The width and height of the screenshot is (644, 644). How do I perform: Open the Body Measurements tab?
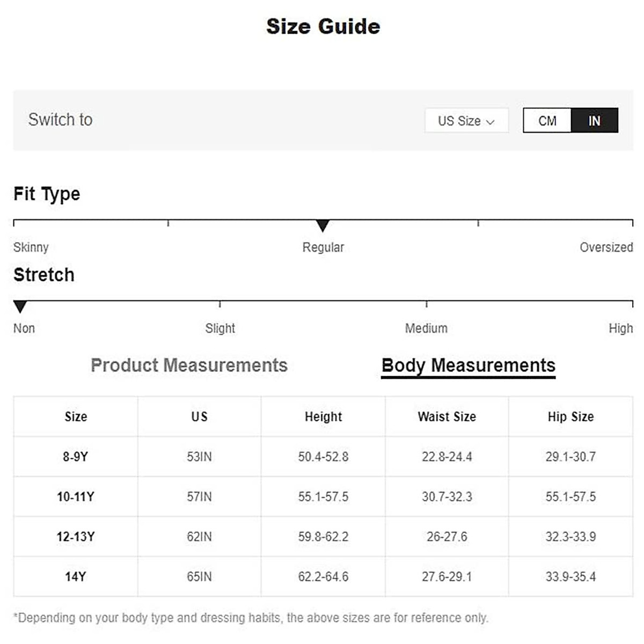click(468, 365)
